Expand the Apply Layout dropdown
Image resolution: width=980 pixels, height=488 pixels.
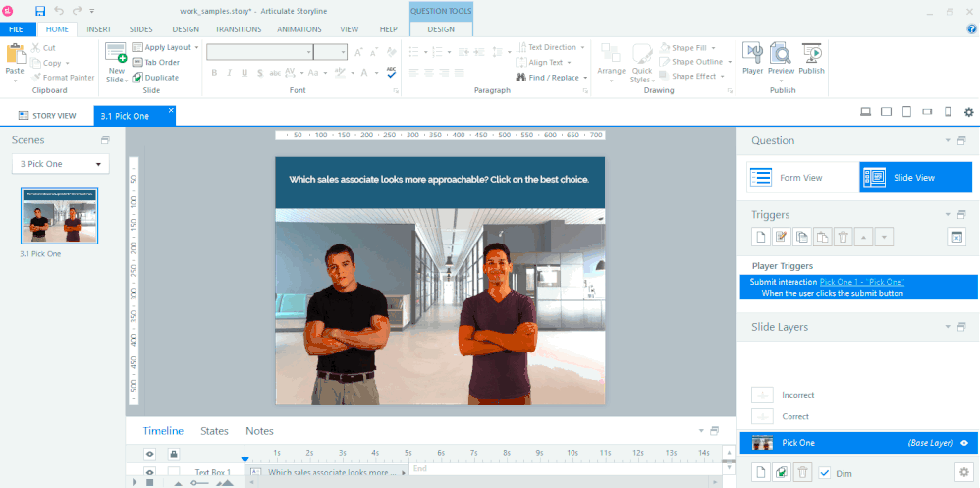197,47
